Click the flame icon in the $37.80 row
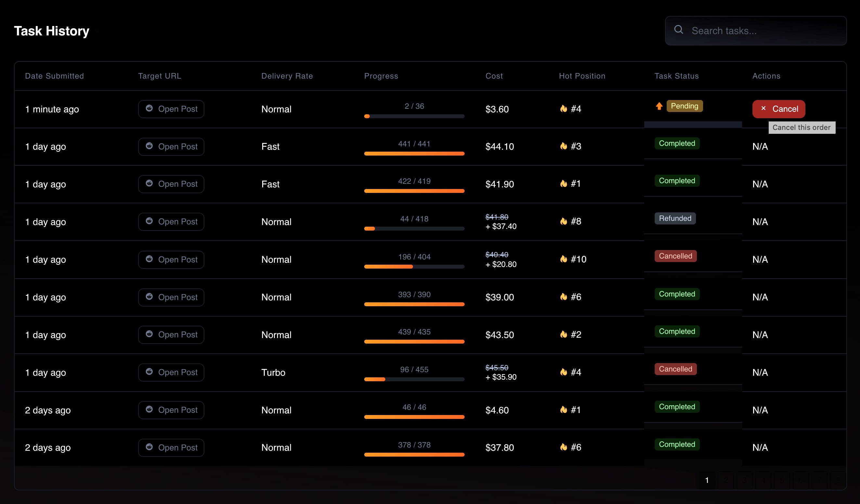Screen dimensions: 860x504 coord(563,447)
